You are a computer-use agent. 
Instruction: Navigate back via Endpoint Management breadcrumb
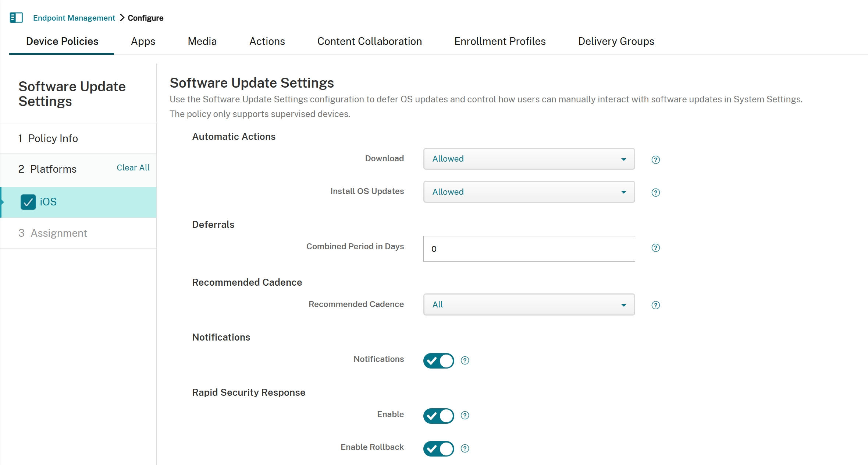pos(74,18)
